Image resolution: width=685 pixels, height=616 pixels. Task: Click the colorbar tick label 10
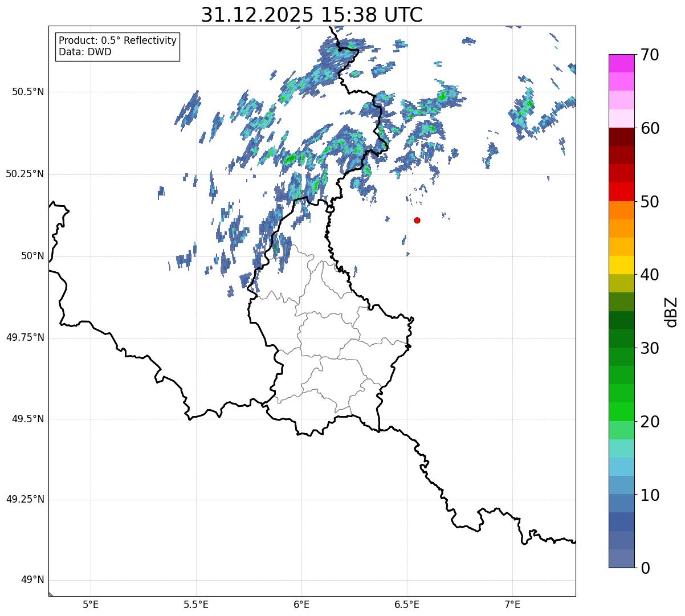pyautogui.click(x=650, y=495)
